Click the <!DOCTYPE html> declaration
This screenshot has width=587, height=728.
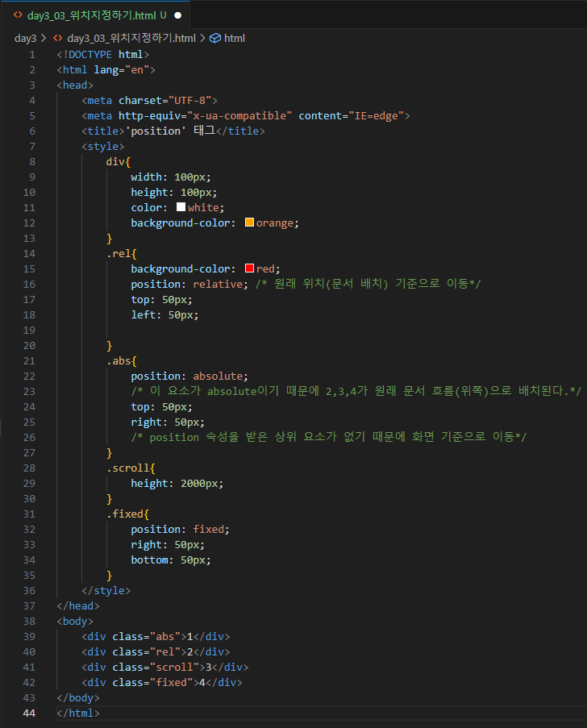point(103,54)
